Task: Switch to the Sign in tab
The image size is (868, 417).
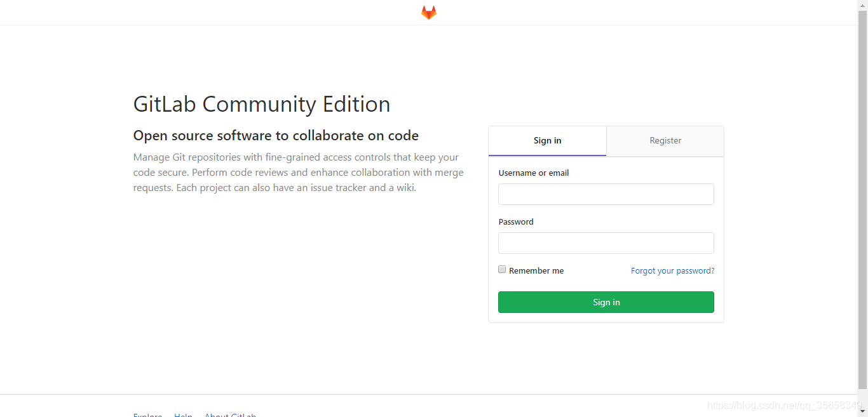Action: point(547,141)
